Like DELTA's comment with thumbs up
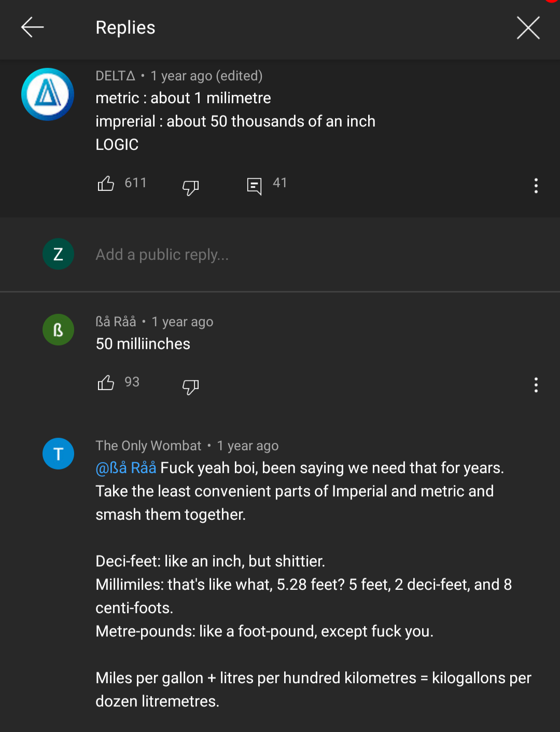The height and width of the screenshot is (732, 560). (x=106, y=184)
